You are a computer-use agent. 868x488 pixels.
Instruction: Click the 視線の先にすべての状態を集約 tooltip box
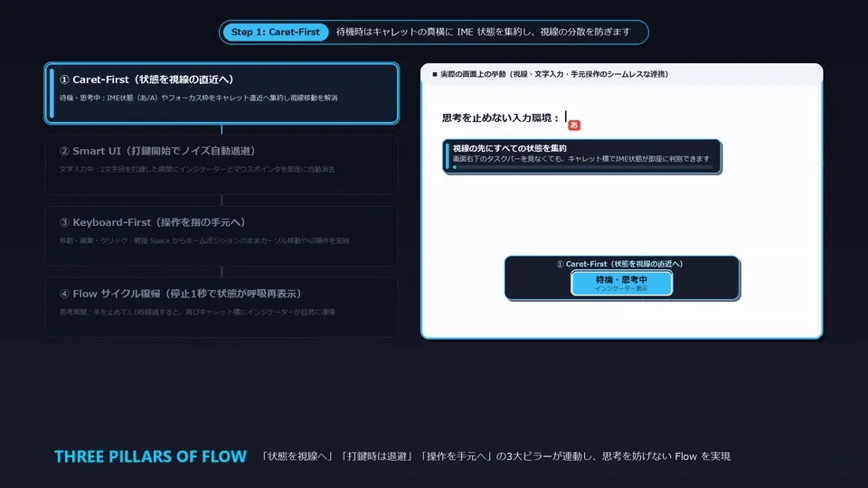[x=581, y=156]
